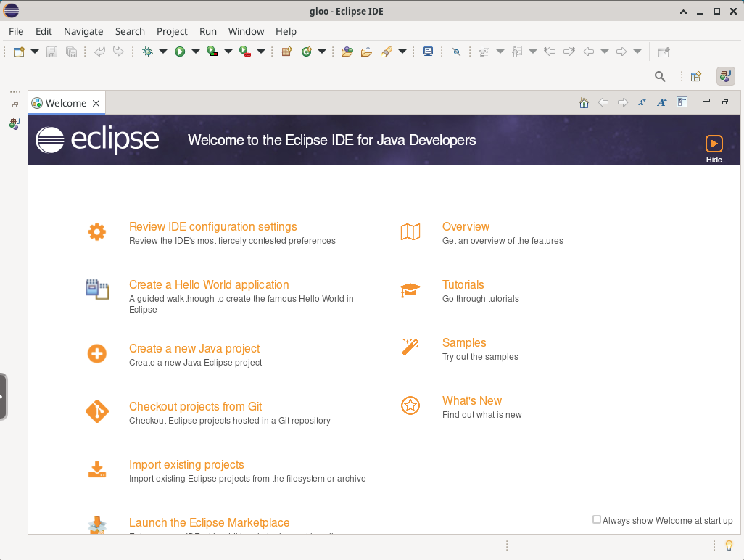Click the Save floppy disk icon
The width and height of the screenshot is (744, 560).
click(51, 52)
